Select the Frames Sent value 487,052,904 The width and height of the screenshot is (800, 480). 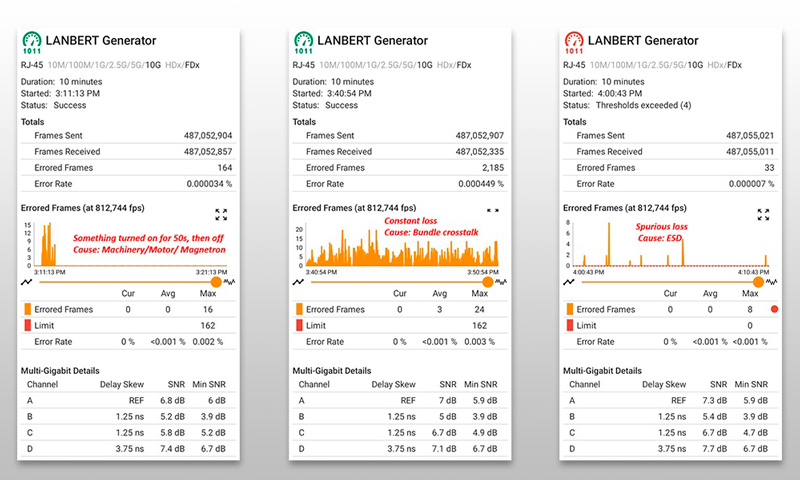[208, 136]
